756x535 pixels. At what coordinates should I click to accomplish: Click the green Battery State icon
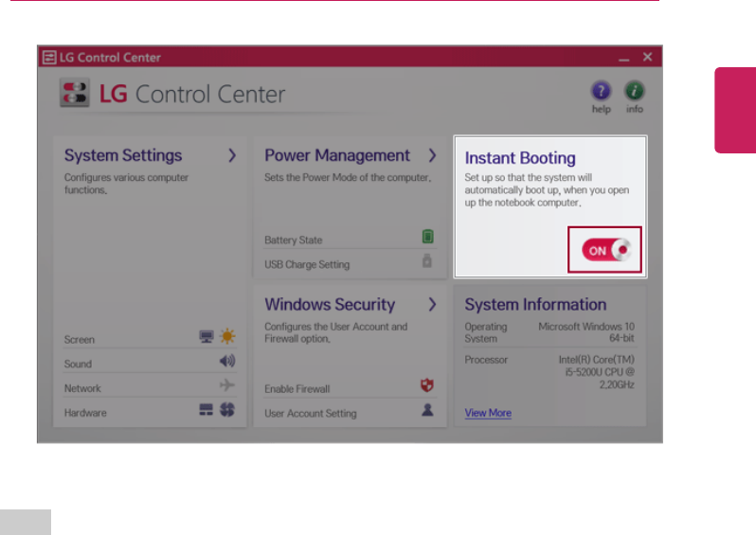(427, 237)
